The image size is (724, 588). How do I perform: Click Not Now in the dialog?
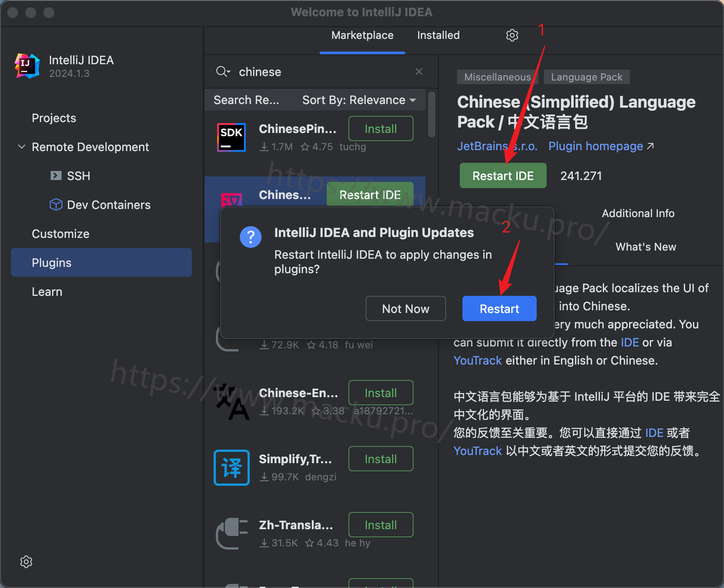click(405, 308)
